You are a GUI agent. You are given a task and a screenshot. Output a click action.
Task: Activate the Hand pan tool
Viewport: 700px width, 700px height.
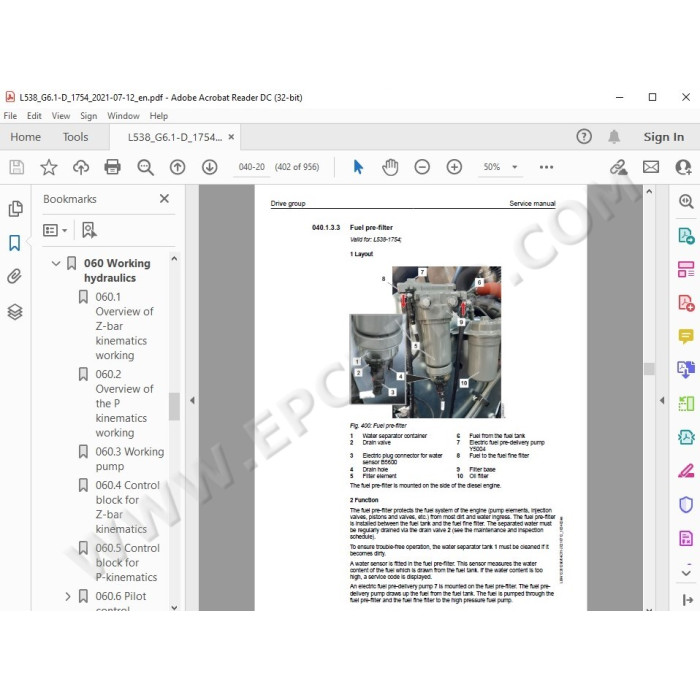(x=390, y=167)
